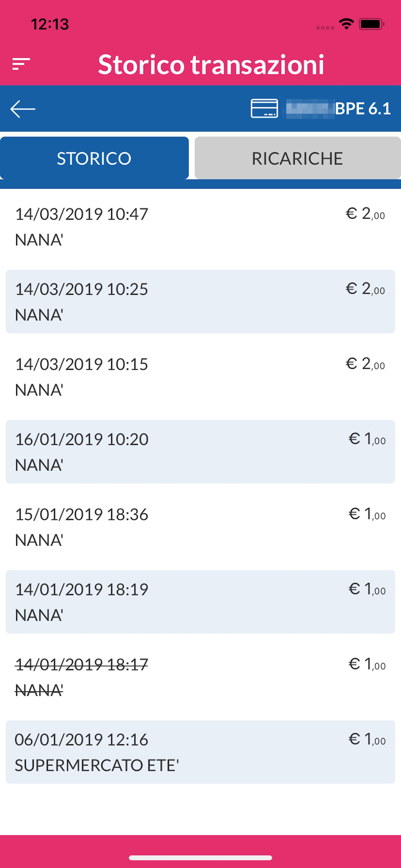
Task: Tap the 12:13 status bar clock
Action: 50,24
